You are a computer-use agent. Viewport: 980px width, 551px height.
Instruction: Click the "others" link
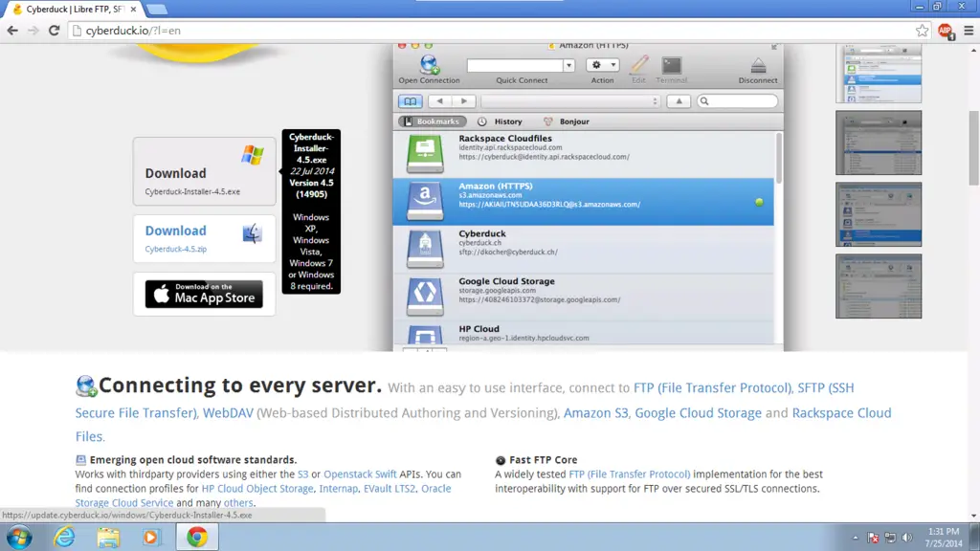238,503
